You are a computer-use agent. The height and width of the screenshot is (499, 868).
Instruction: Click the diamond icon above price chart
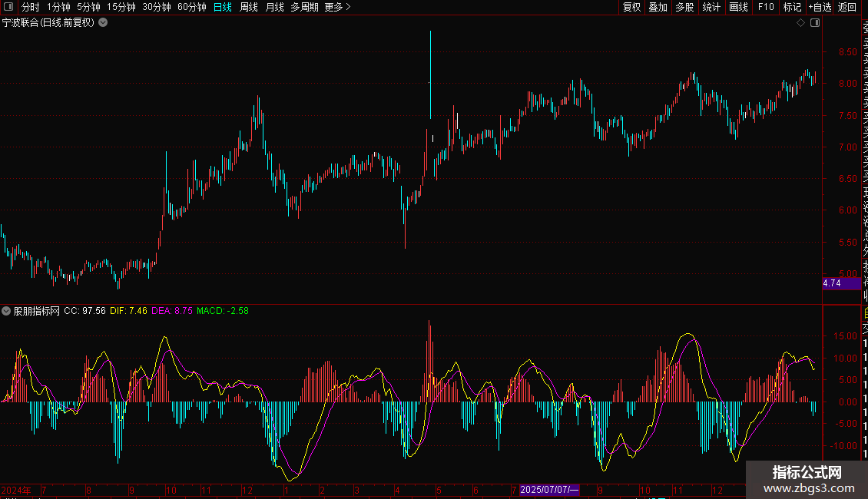(x=800, y=23)
